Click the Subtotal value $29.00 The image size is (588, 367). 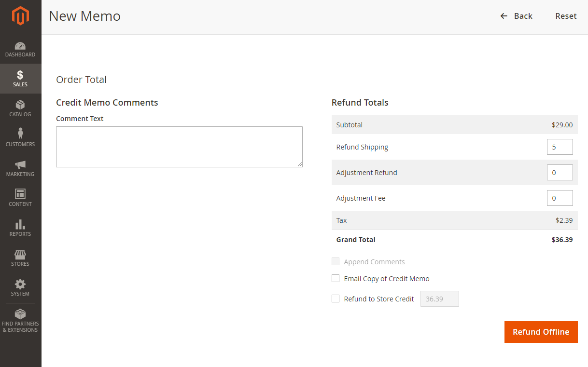click(562, 125)
